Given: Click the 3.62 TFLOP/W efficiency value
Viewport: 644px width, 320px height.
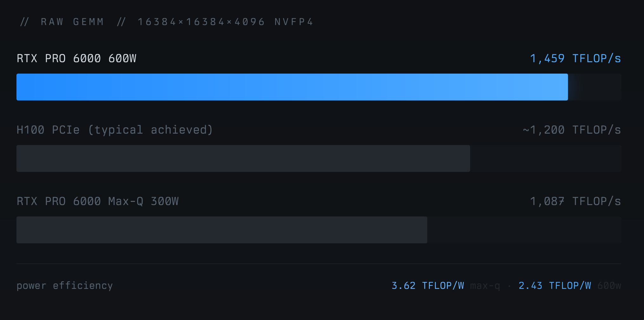Looking at the screenshot, I should point(428,286).
